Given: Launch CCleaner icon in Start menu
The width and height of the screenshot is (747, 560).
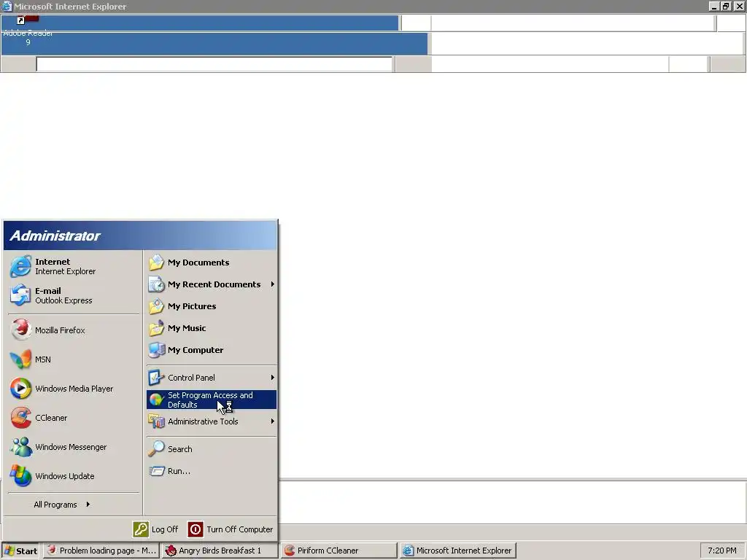Looking at the screenshot, I should (x=20, y=418).
